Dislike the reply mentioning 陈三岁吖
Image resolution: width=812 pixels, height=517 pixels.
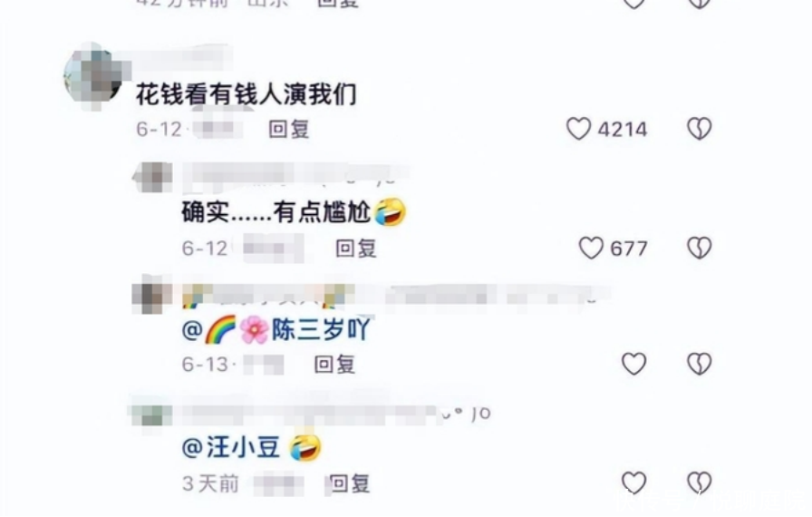click(699, 364)
